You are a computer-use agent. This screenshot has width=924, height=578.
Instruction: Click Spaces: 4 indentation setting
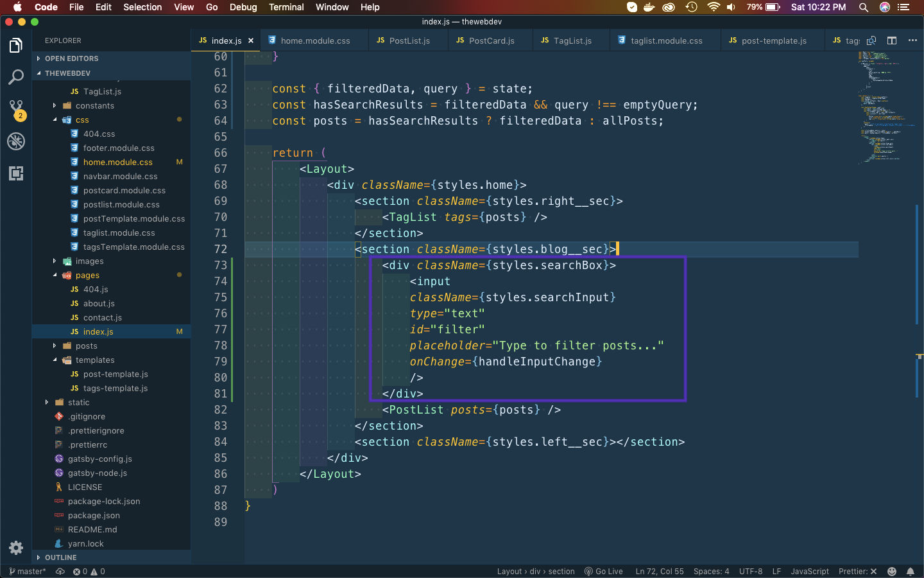(x=711, y=571)
